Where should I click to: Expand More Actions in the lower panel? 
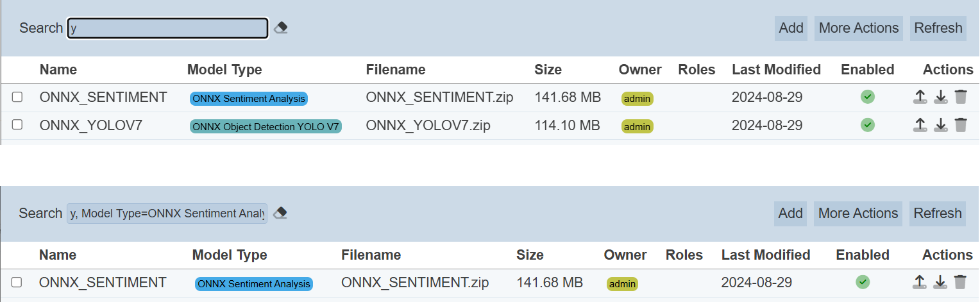[858, 214]
